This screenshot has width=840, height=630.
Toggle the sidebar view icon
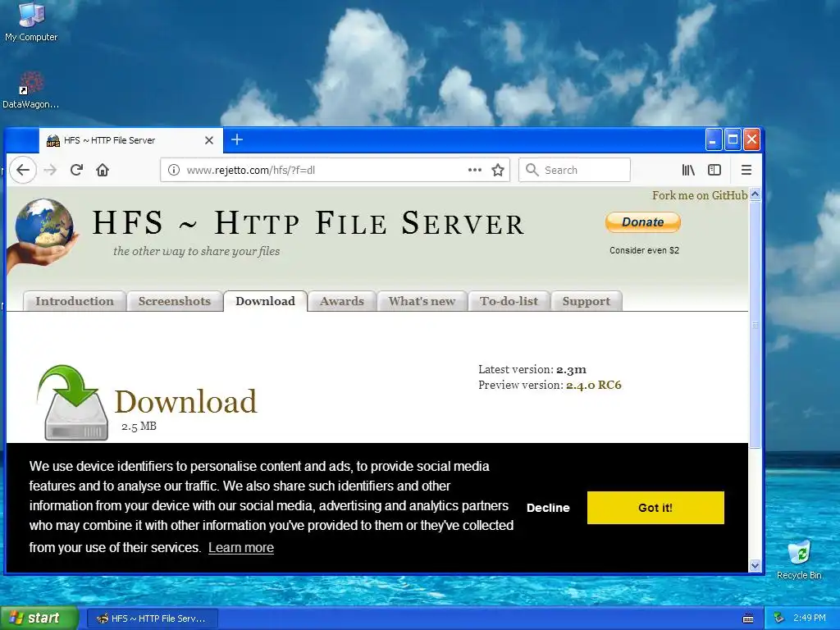tap(714, 171)
